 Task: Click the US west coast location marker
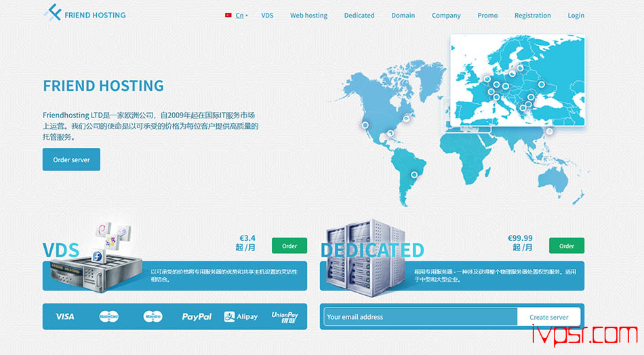coord(365,125)
